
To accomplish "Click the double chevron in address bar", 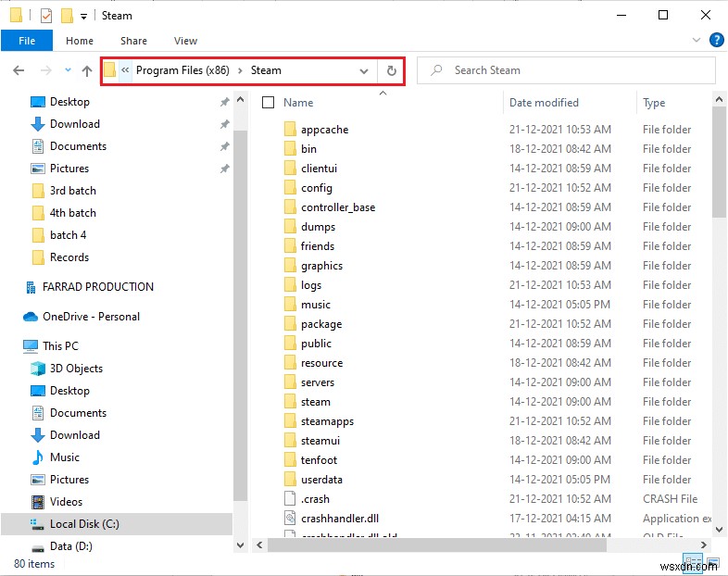I will coord(125,70).
